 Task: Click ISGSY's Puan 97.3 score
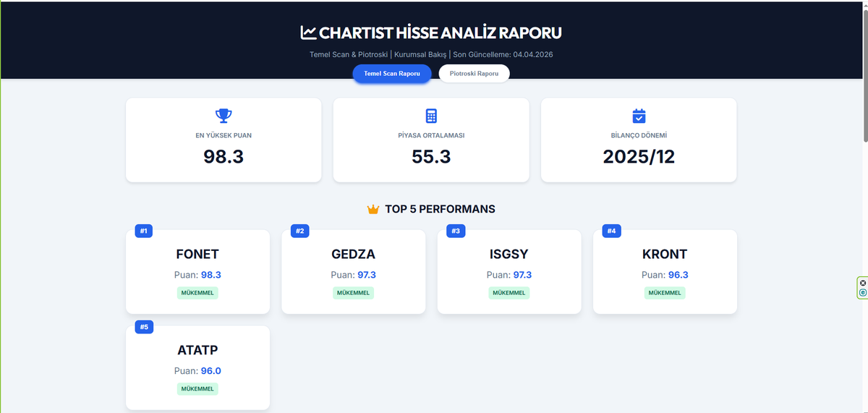coord(509,275)
